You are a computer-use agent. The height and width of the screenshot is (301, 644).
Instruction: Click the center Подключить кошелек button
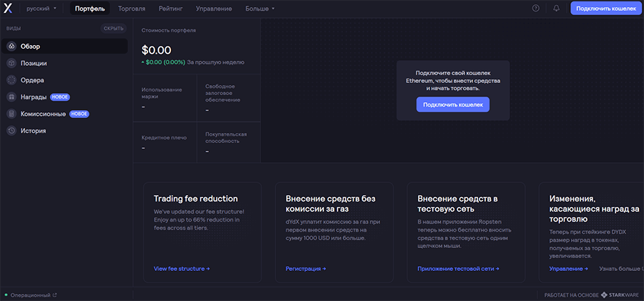(453, 104)
